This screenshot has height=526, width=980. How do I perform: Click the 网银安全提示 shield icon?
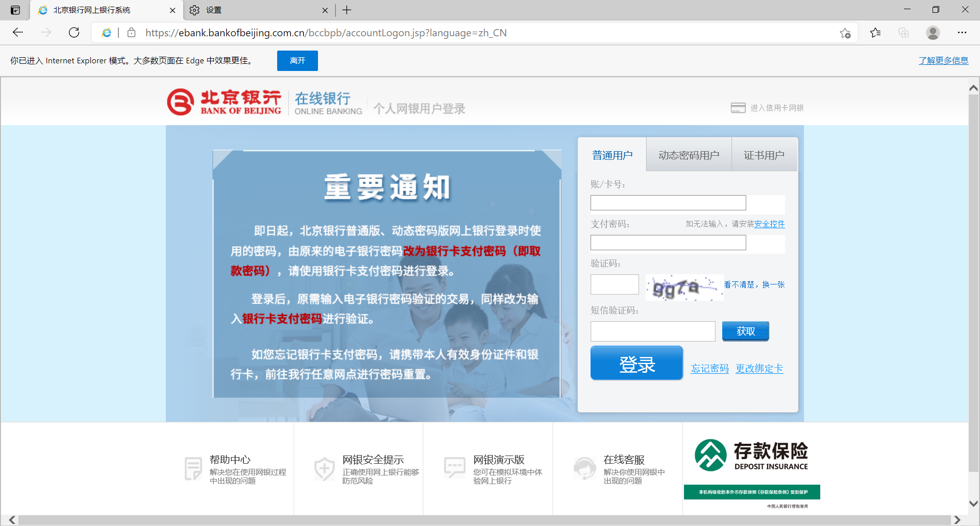click(x=324, y=469)
